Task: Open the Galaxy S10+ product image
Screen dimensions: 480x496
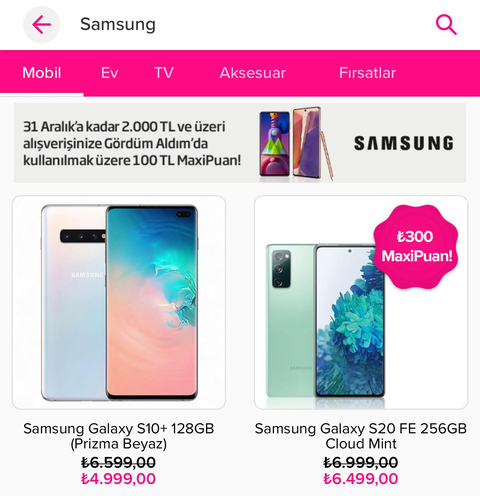Action: 119,302
